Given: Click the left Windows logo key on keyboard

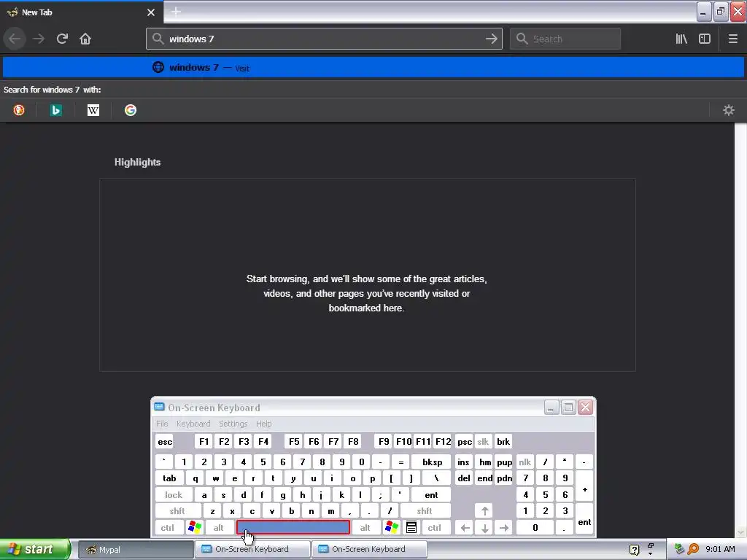Looking at the screenshot, I should click(x=195, y=527).
